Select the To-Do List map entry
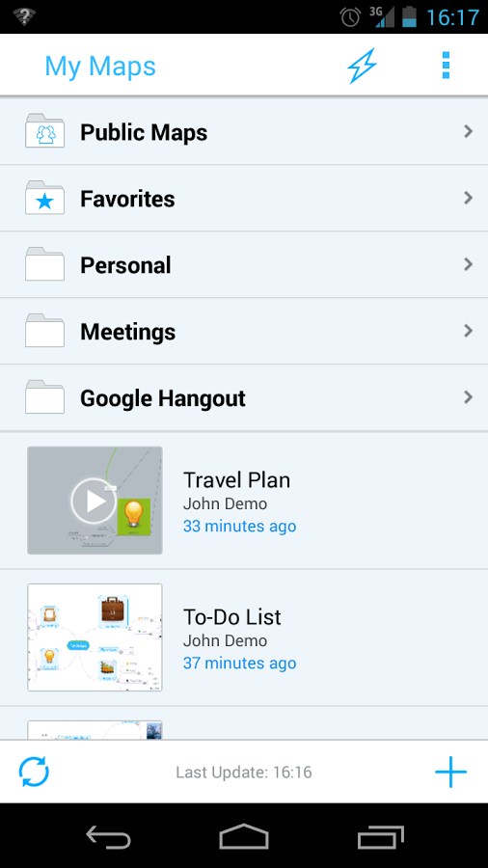The width and height of the screenshot is (488, 868). (244, 637)
